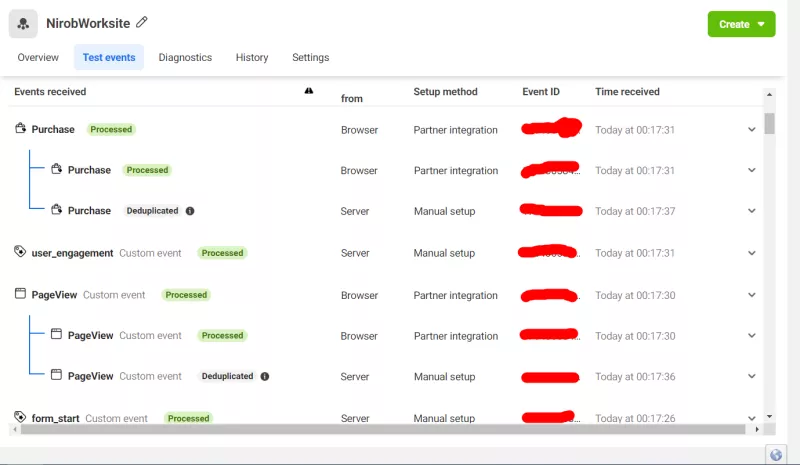Click the warning triangle icon in header
This screenshot has height=465, width=800.
click(x=309, y=90)
